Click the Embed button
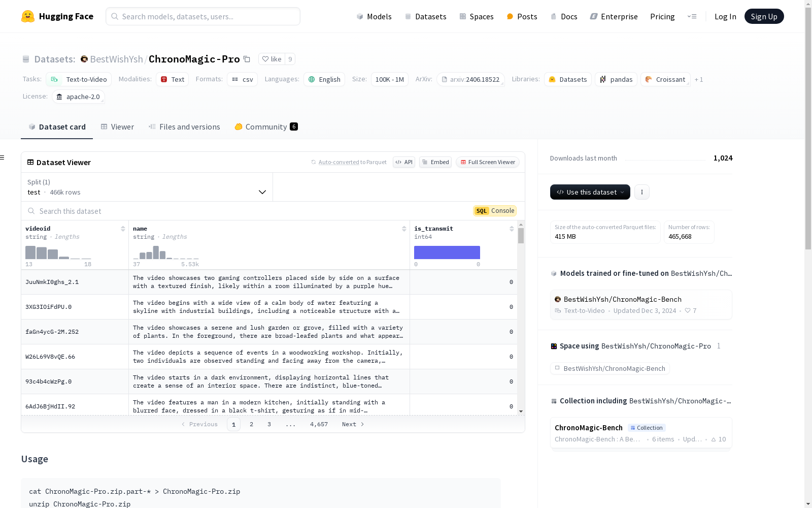This screenshot has height=508, width=812. [x=435, y=162]
